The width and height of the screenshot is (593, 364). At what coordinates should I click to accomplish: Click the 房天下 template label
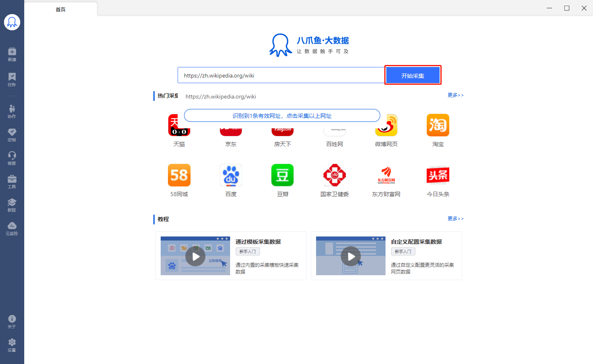pyautogui.click(x=283, y=144)
